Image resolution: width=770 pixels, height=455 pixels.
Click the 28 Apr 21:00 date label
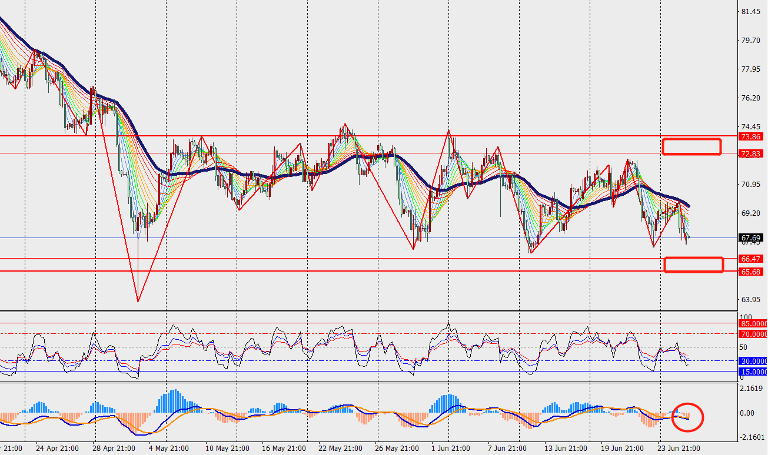point(114,448)
